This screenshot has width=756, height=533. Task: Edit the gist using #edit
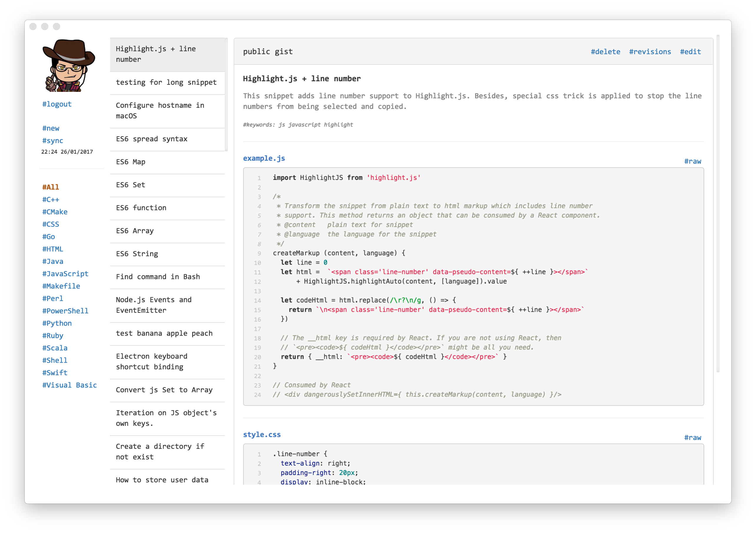tap(690, 52)
